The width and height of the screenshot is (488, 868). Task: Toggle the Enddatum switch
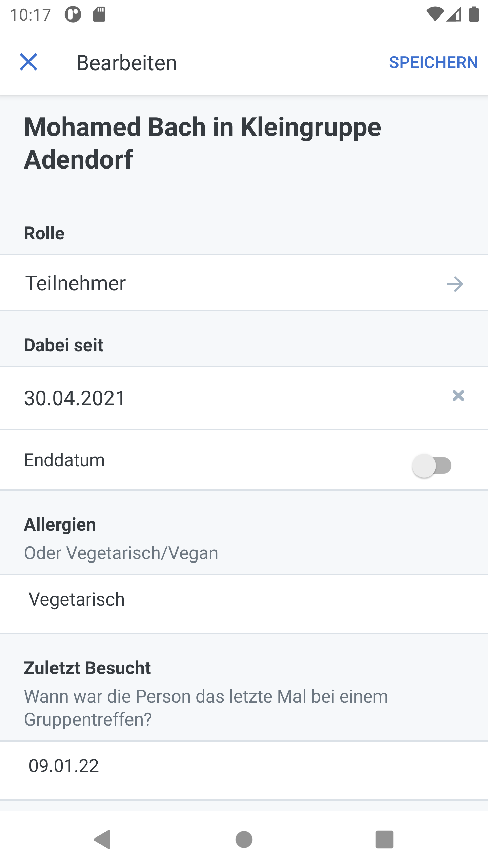click(432, 466)
